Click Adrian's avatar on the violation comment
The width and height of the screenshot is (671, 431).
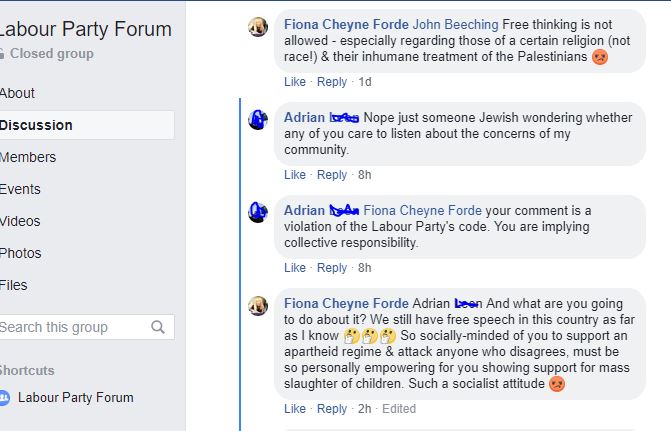(x=258, y=212)
